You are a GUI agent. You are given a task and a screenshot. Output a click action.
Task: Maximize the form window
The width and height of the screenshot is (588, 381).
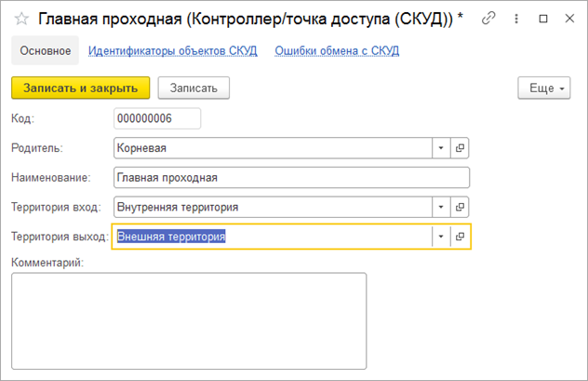pyautogui.click(x=543, y=18)
